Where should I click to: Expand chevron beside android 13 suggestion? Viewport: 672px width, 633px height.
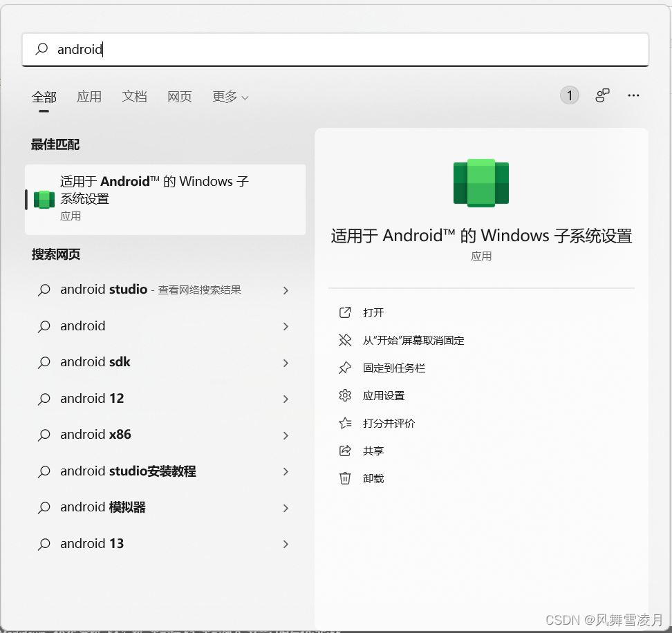coord(286,544)
